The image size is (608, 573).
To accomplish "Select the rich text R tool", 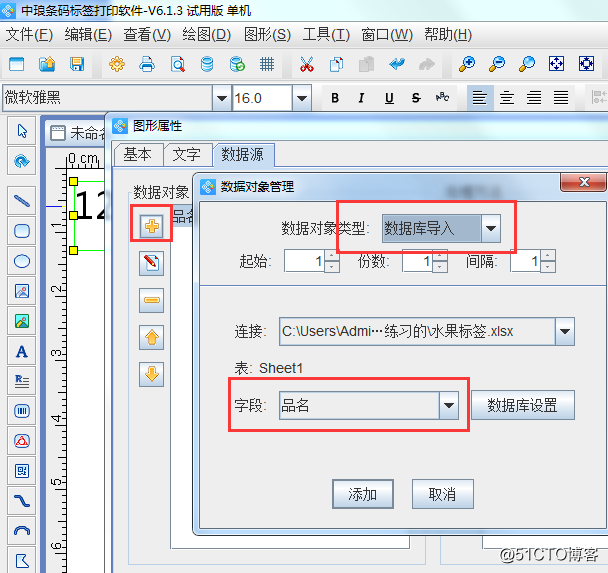I will click(22, 381).
